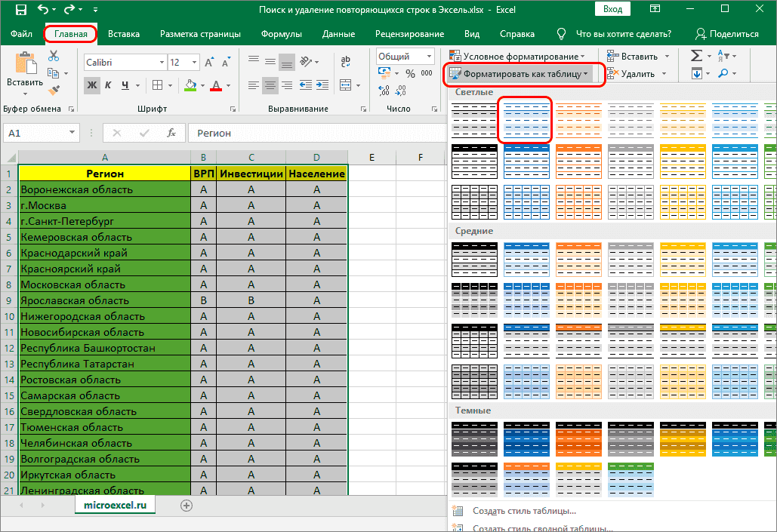The width and height of the screenshot is (777, 532).
Task: Click the Undo arrow in title bar
Action: (x=43, y=11)
